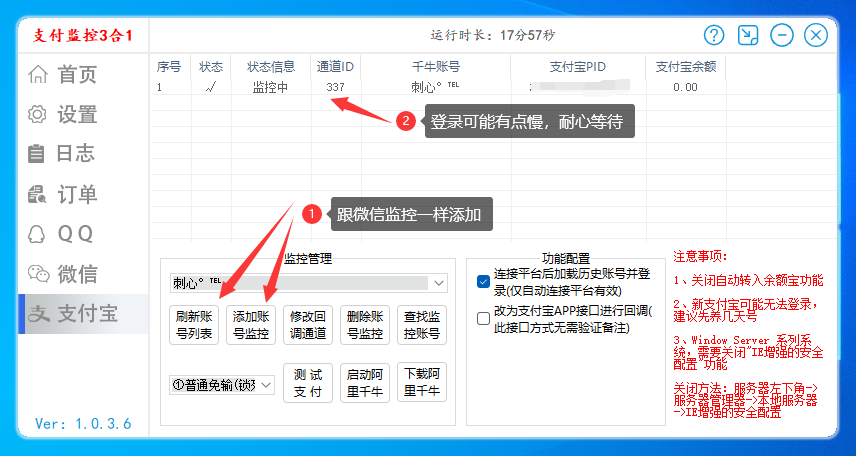Select channel ID cell 337
Image resolution: width=856 pixels, height=456 pixels.
[x=335, y=87]
